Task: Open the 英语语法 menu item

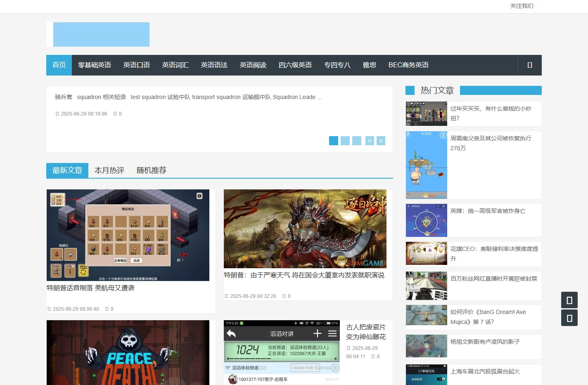Action: (x=214, y=65)
